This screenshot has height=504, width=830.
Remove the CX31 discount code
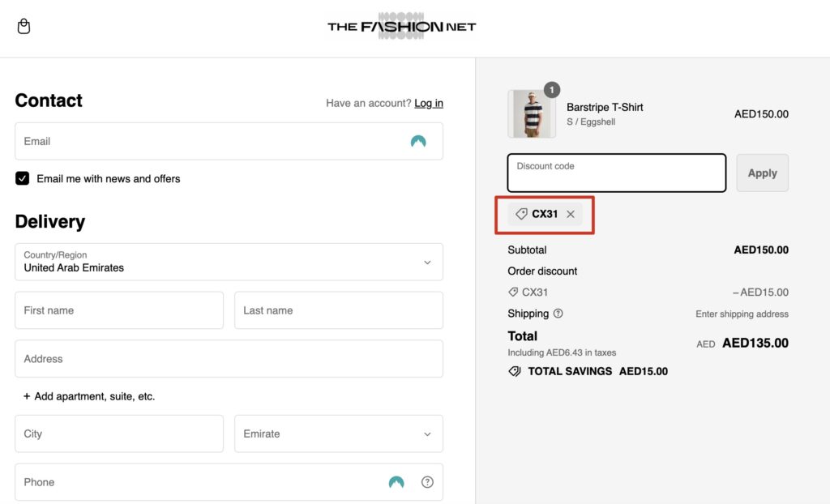tap(571, 214)
